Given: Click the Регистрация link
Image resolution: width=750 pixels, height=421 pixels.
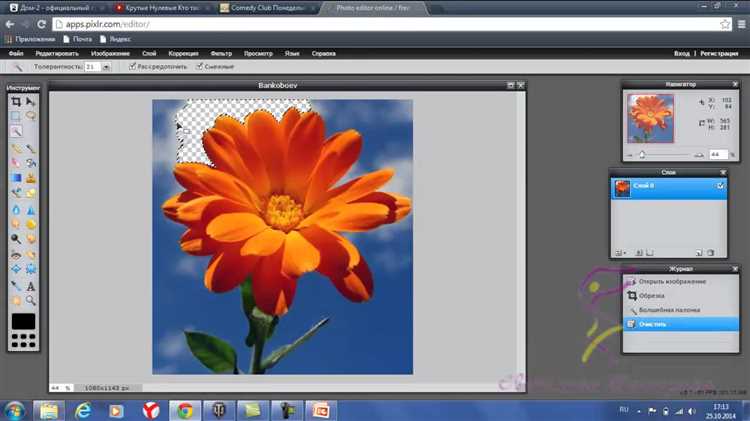Looking at the screenshot, I should point(719,54).
